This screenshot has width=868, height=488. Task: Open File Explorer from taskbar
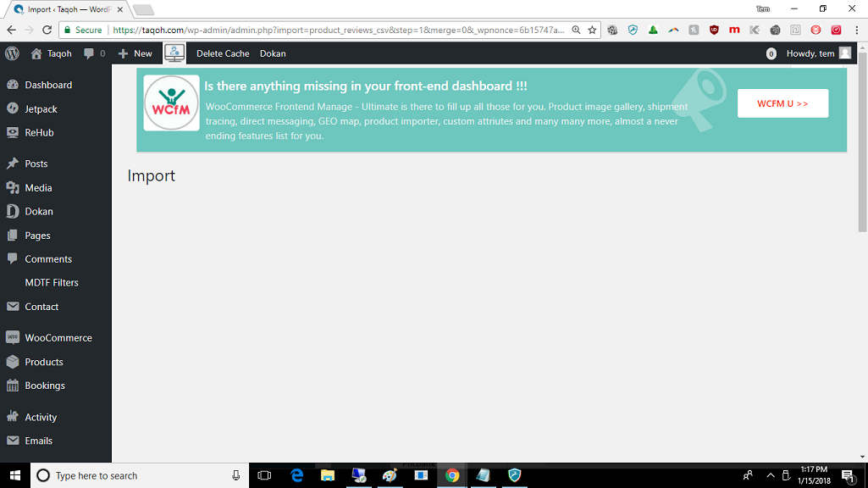328,475
